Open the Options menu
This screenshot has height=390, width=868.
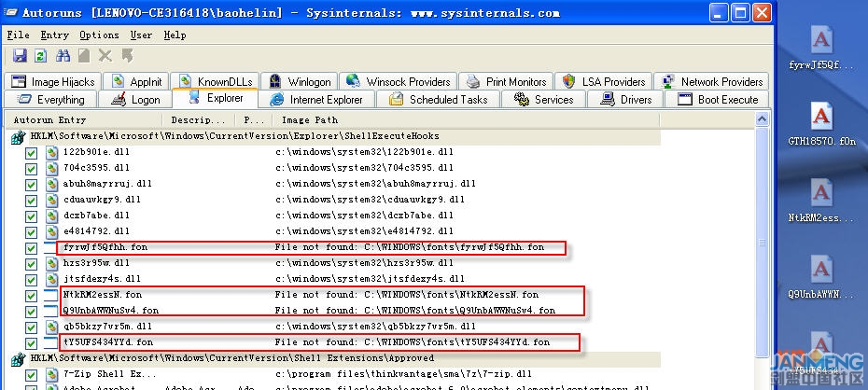pos(99,35)
